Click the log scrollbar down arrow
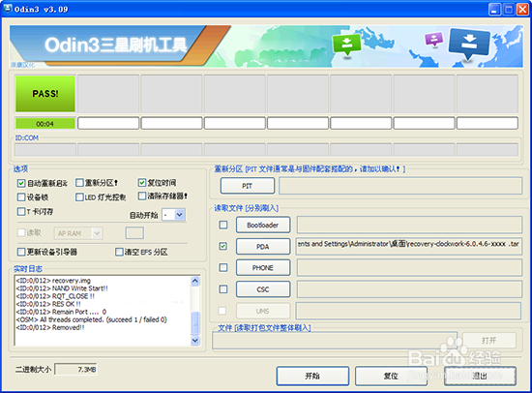 tap(195, 341)
